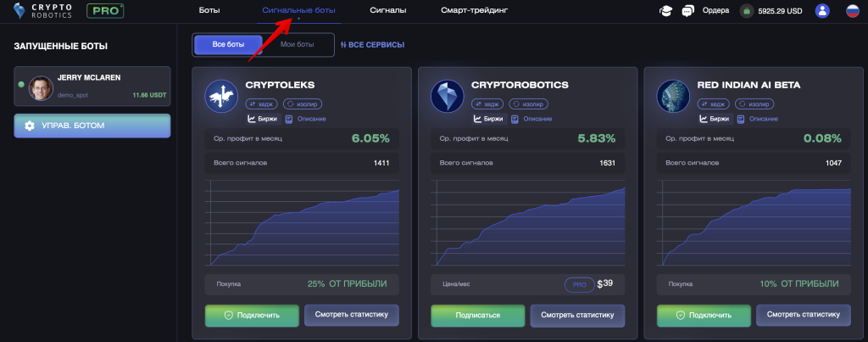Click the filter icon beside Все сервисы
Viewport: 868px width, 342px height.
tap(343, 44)
